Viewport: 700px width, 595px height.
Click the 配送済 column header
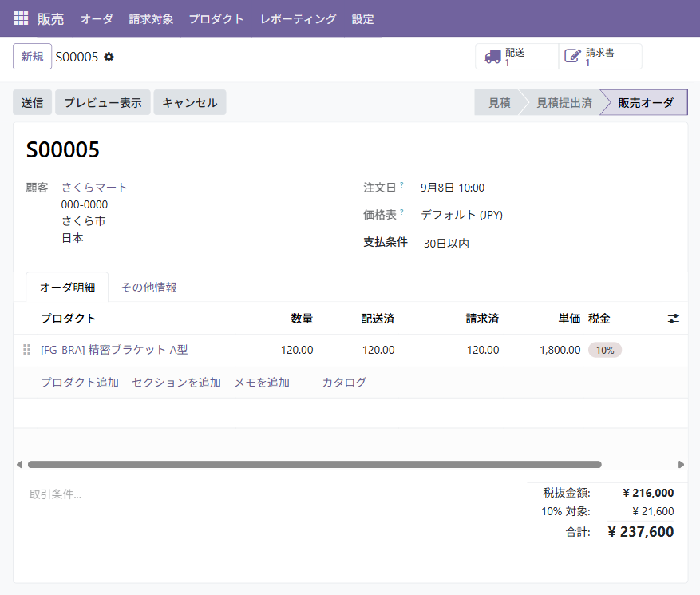(x=378, y=319)
